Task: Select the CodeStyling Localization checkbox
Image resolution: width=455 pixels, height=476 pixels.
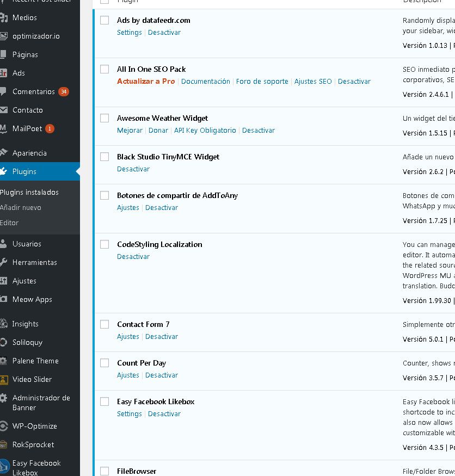Action: coord(104,244)
